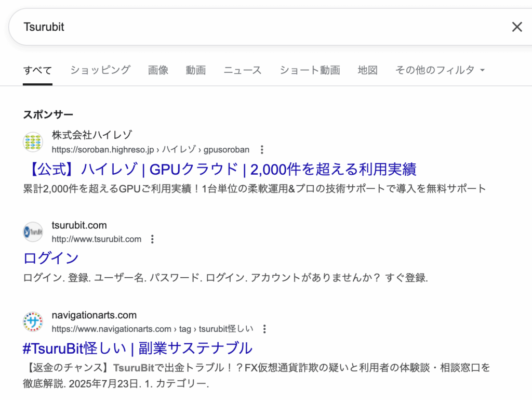Expand the その他のフィルタ dropdown
The image size is (532, 400).
[440, 70]
